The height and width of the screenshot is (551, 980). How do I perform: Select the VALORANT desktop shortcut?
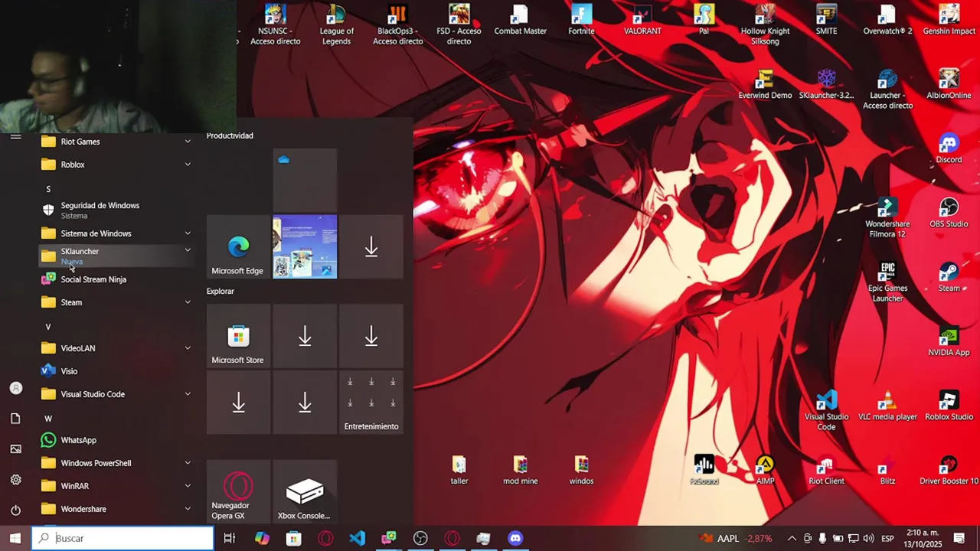[x=642, y=20]
